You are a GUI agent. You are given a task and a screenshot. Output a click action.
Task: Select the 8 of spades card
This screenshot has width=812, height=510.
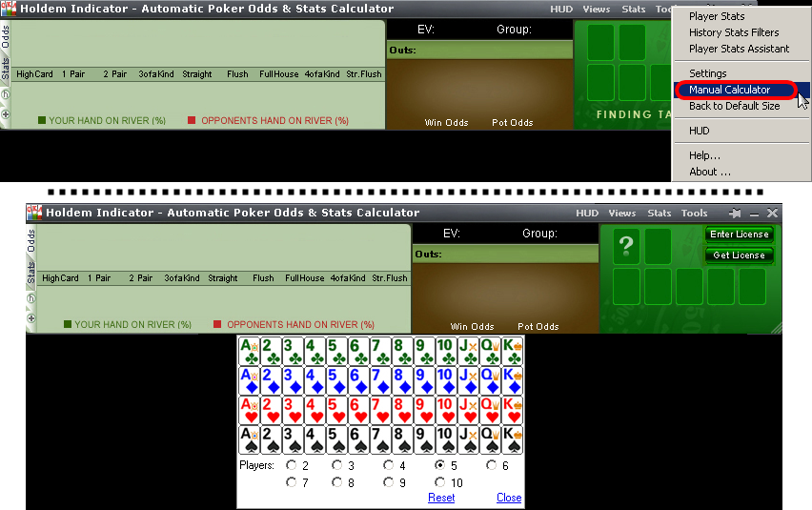(403, 439)
